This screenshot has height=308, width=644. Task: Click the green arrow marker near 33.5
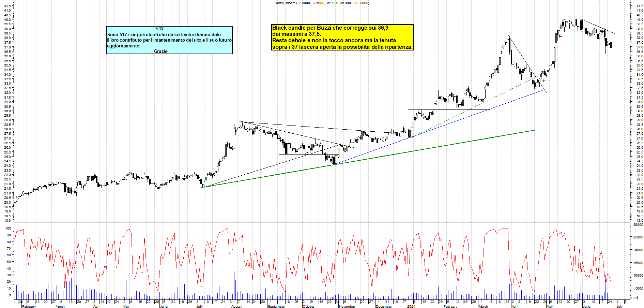[x=544, y=81]
